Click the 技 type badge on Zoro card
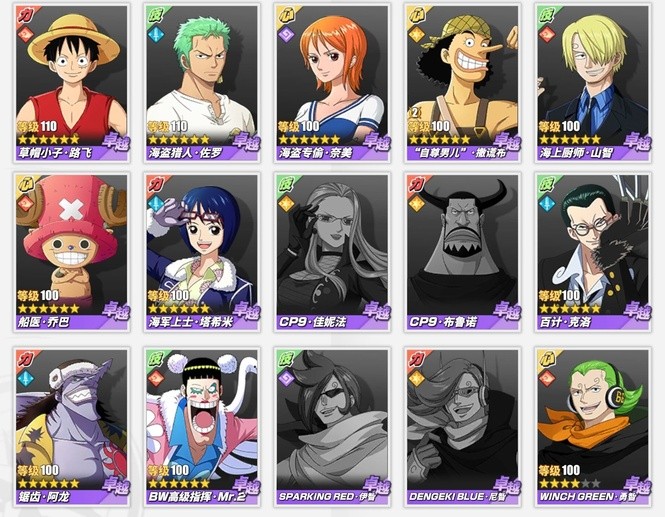Viewport: 665px width, 517px height. point(156,15)
